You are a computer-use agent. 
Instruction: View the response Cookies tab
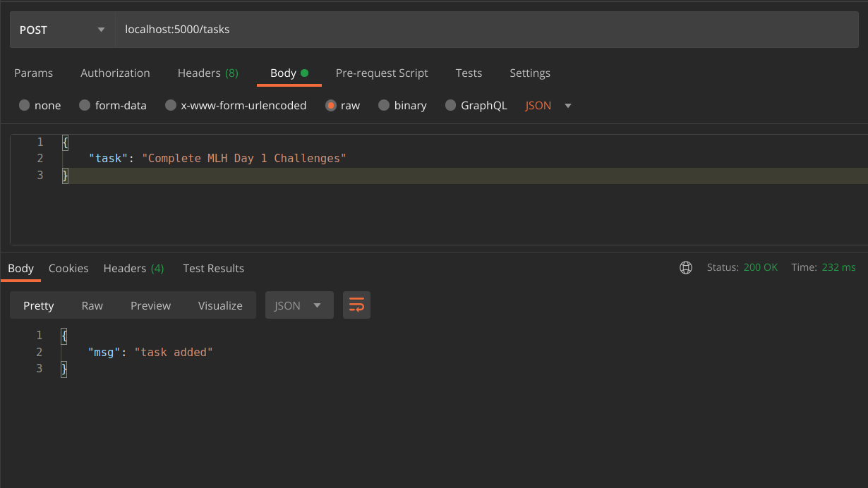tap(68, 268)
